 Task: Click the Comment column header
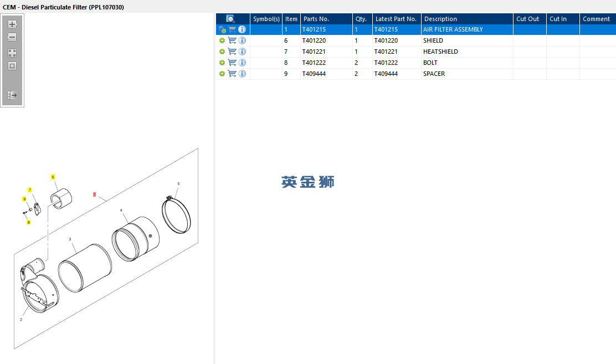(x=598, y=19)
